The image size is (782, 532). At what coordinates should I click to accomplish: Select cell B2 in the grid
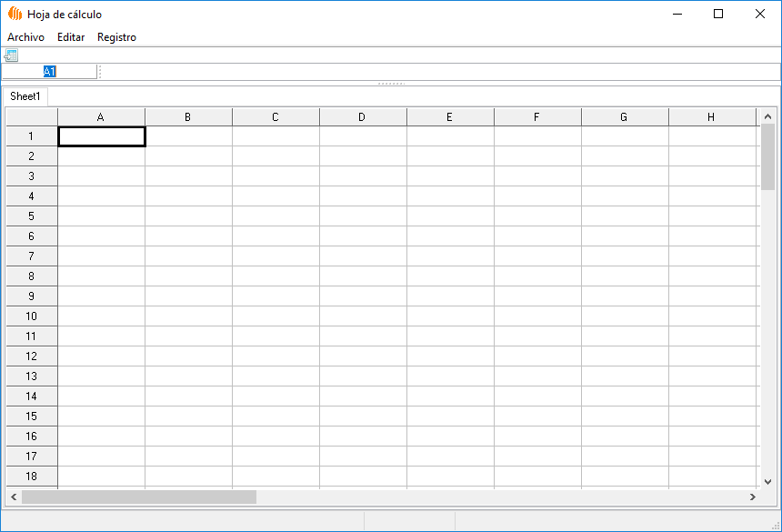coord(188,156)
